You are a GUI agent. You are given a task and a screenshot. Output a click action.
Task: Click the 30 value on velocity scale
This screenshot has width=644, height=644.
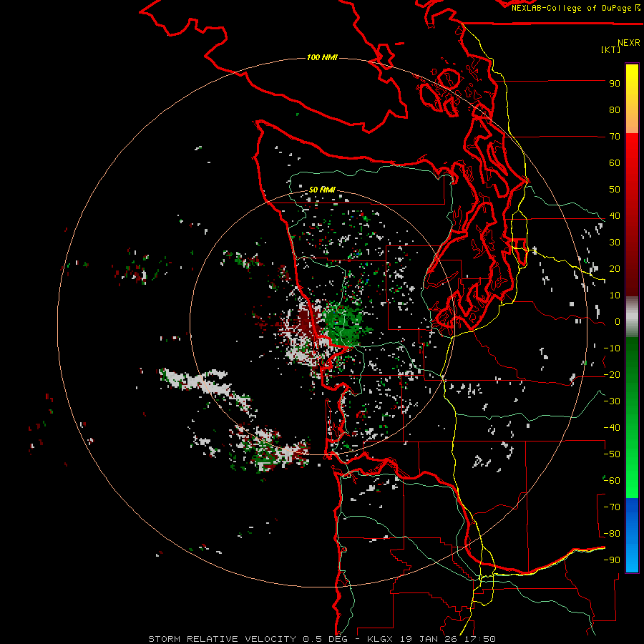click(x=615, y=243)
